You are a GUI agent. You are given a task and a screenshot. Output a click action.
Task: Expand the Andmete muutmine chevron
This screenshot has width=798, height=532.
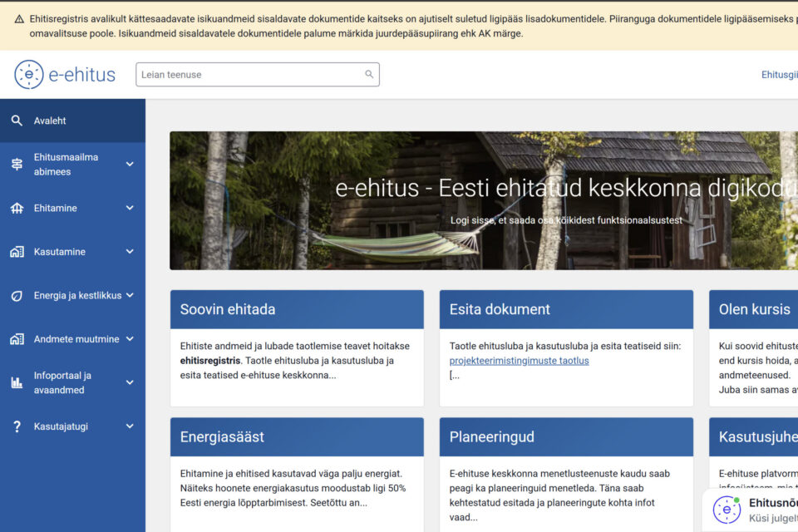point(130,338)
